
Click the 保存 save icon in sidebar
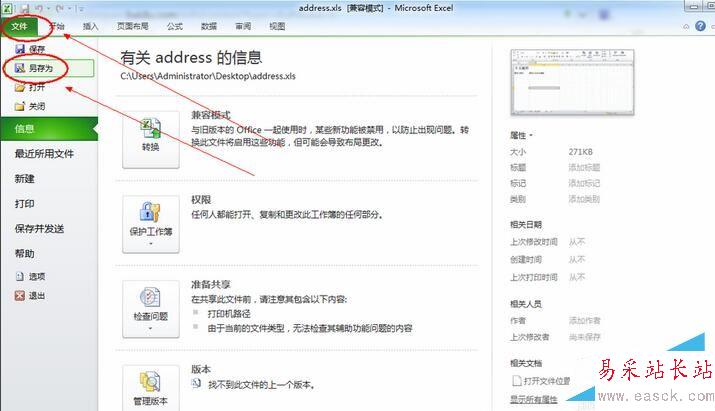20,48
